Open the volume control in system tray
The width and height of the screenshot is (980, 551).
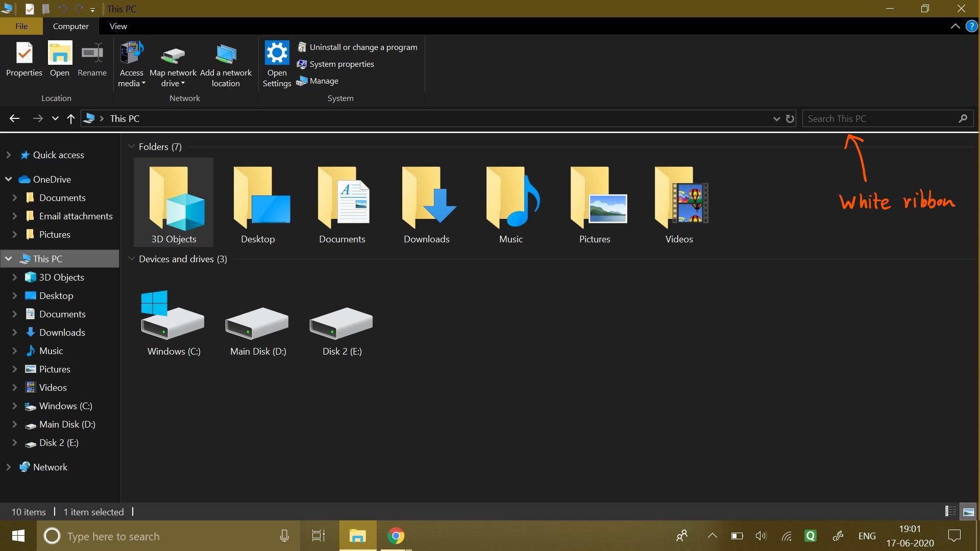(x=761, y=536)
